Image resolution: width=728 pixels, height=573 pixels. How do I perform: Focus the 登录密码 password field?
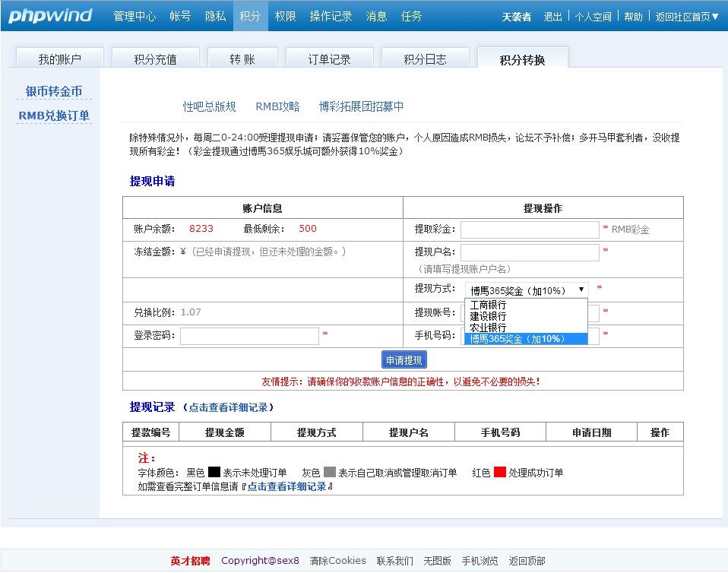249,336
